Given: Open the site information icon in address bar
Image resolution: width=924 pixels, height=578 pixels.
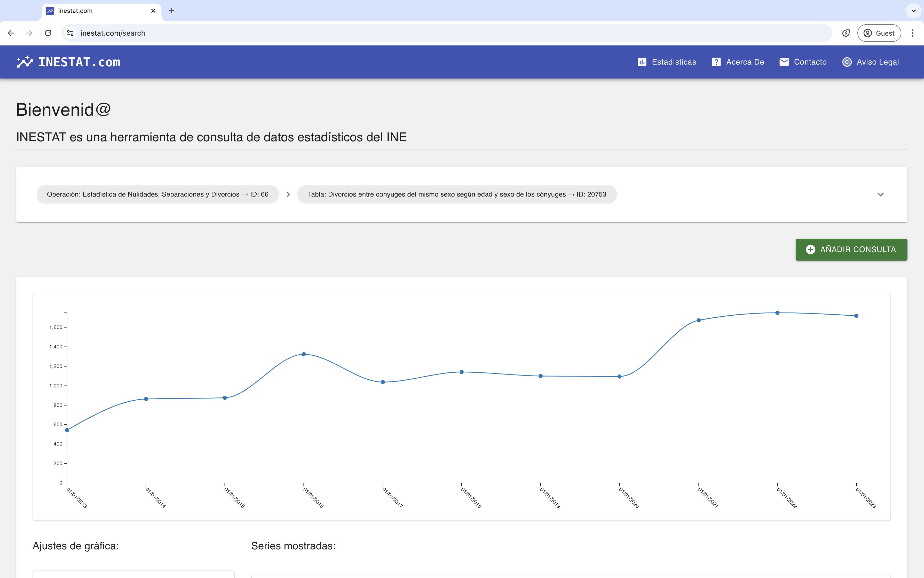Looking at the screenshot, I should coord(70,33).
